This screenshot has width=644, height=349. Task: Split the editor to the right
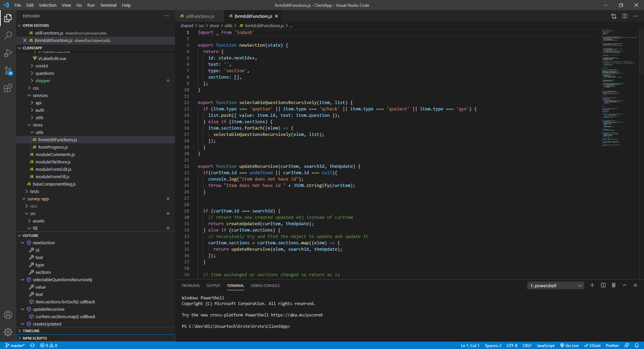pyautogui.click(x=625, y=16)
